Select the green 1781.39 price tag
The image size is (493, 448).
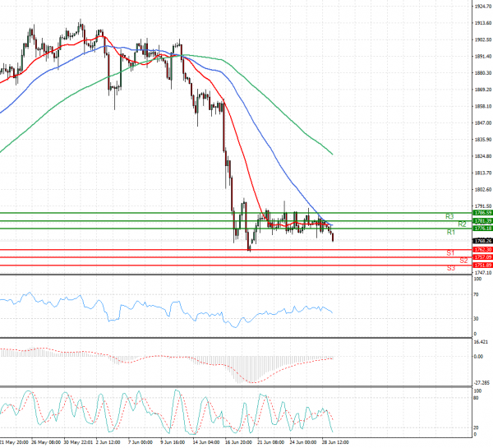pyautogui.click(x=482, y=221)
